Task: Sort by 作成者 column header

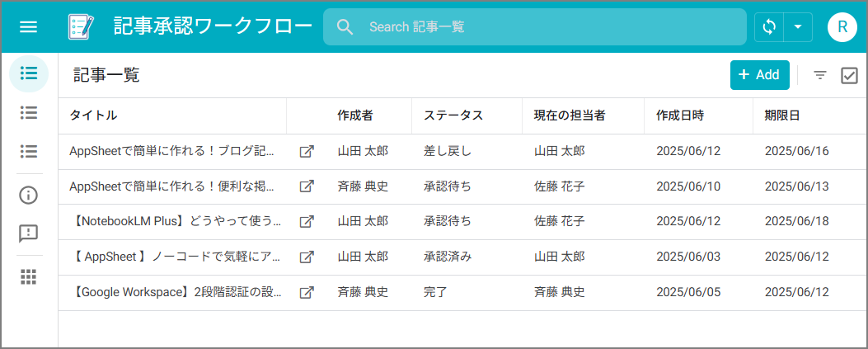Action: 354,116
